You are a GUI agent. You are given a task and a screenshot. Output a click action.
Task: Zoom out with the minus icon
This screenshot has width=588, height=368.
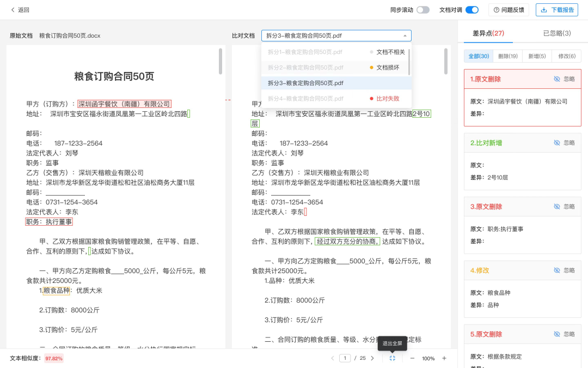pos(412,358)
